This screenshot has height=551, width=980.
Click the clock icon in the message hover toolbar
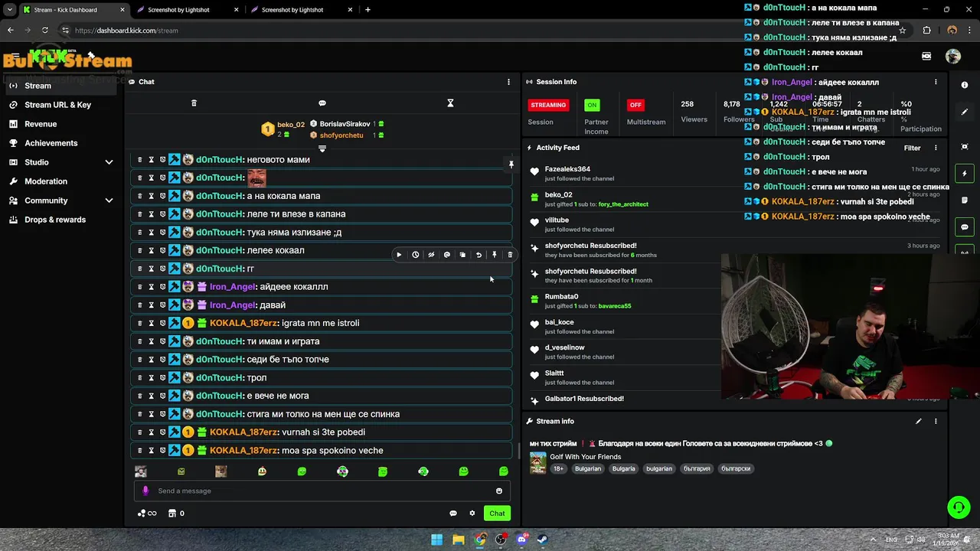coord(415,255)
